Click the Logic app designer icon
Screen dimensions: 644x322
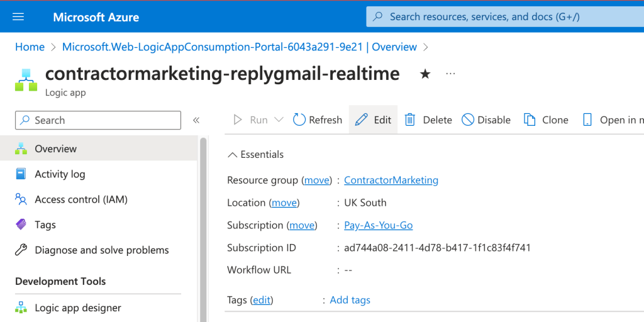pyautogui.click(x=21, y=307)
